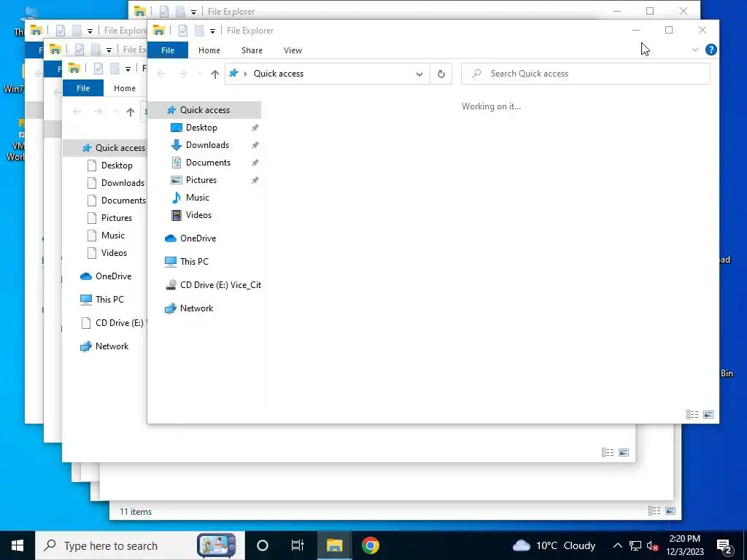Viewport: 747px width, 560px height.
Task: Click details view icon of second window behind
Action: tap(608, 452)
